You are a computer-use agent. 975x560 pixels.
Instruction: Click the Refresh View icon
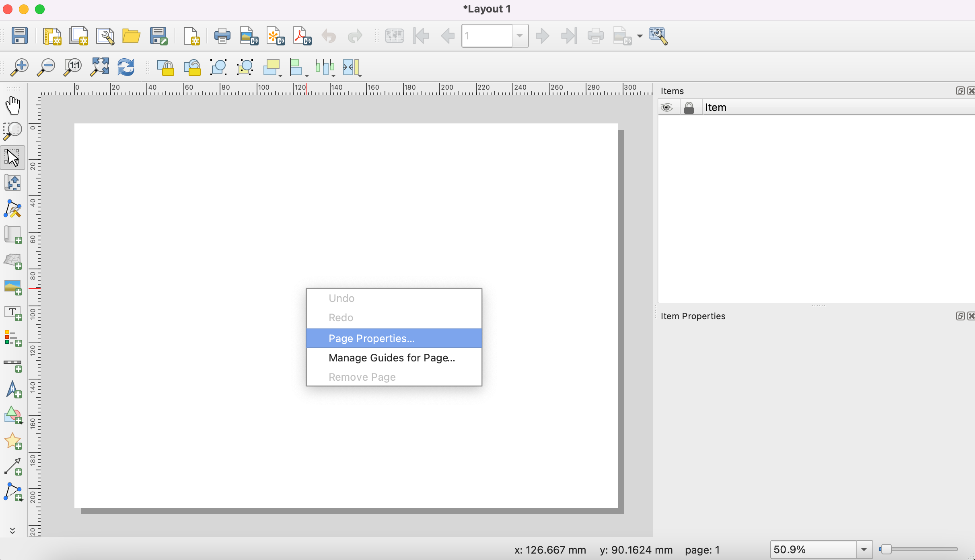click(x=126, y=67)
